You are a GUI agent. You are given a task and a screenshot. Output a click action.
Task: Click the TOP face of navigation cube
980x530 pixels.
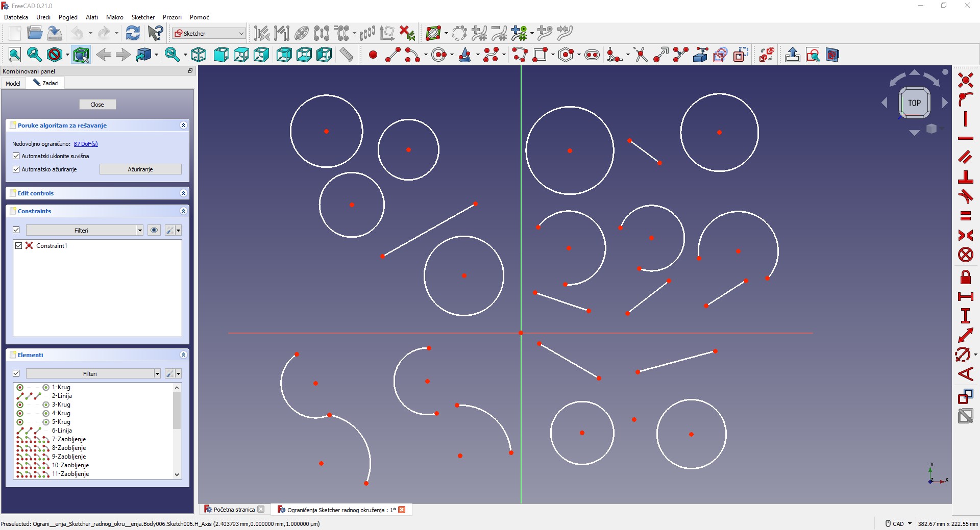pos(914,103)
